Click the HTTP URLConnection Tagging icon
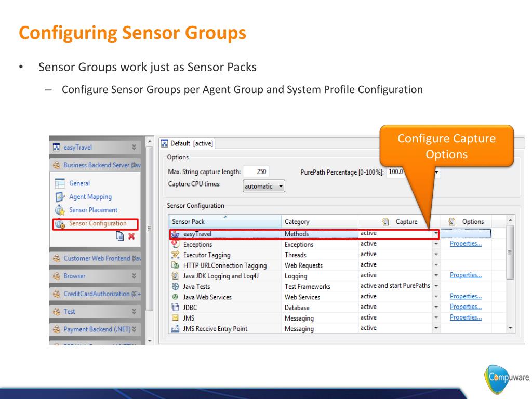Screen dimensions: 532x399 (x=175, y=265)
